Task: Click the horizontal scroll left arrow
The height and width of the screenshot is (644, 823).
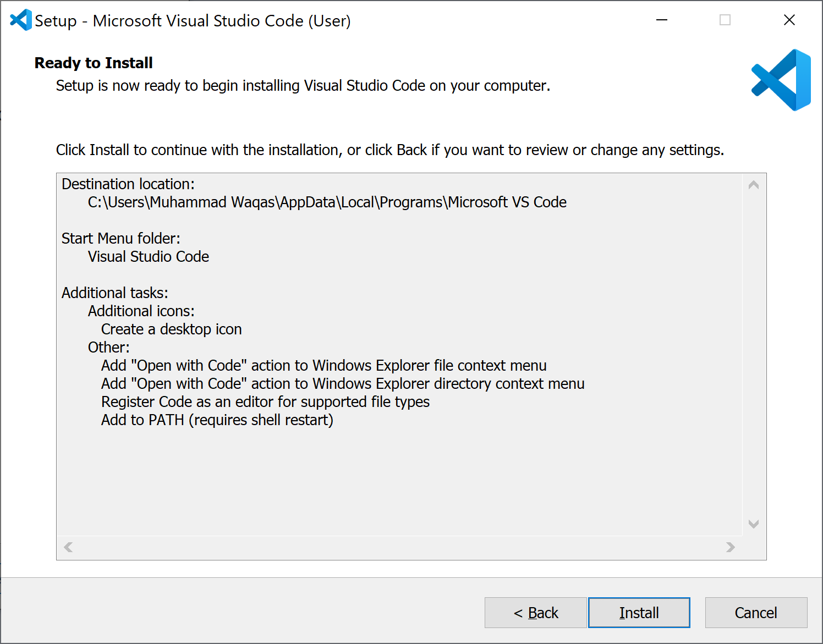Action: (x=68, y=547)
